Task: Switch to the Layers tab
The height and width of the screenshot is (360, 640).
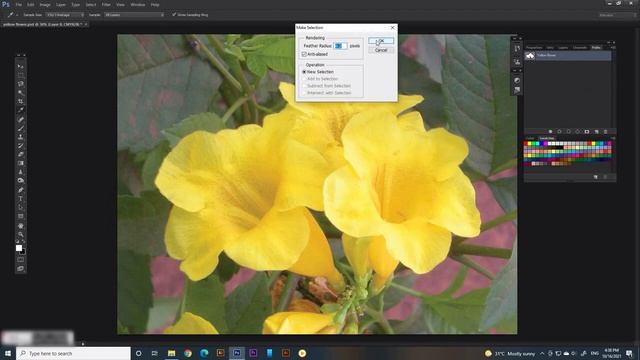Action: point(563,47)
